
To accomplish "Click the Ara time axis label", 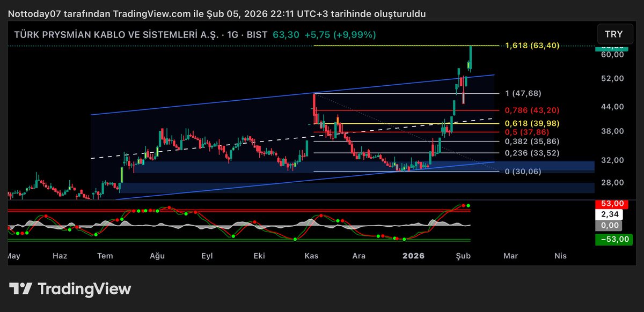I will [358, 256].
